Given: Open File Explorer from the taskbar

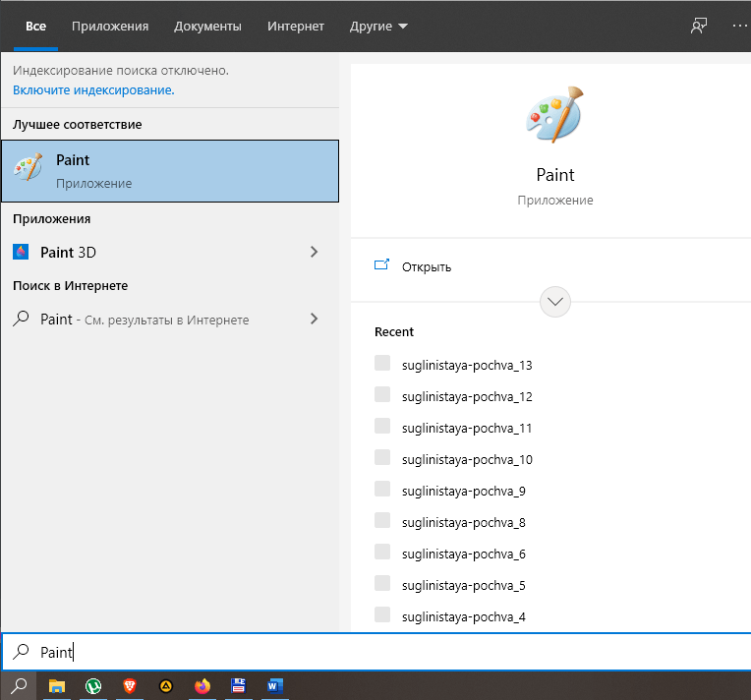Looking at the screenshot, I should [57, 686].
